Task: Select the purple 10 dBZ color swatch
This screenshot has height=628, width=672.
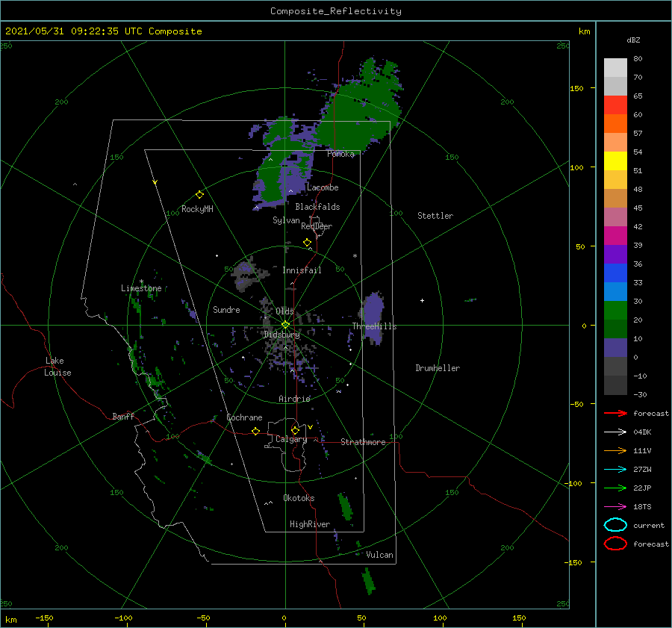Action: coord(615,347)
